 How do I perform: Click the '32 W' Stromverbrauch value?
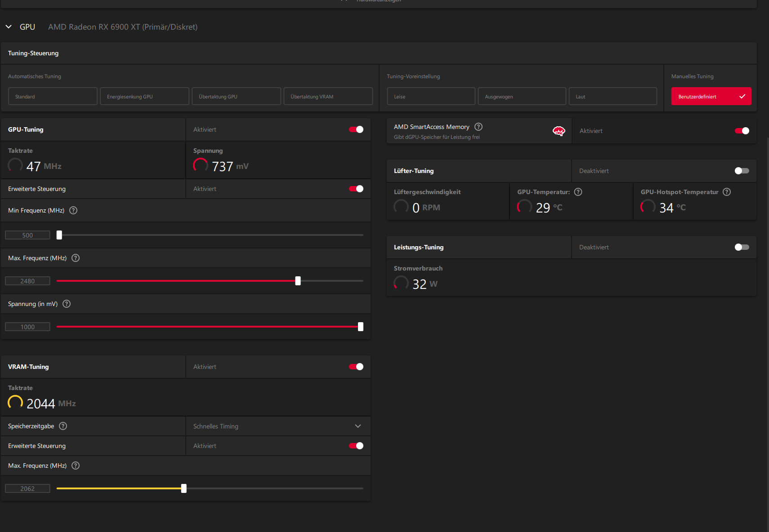click(x=425, y=284)
